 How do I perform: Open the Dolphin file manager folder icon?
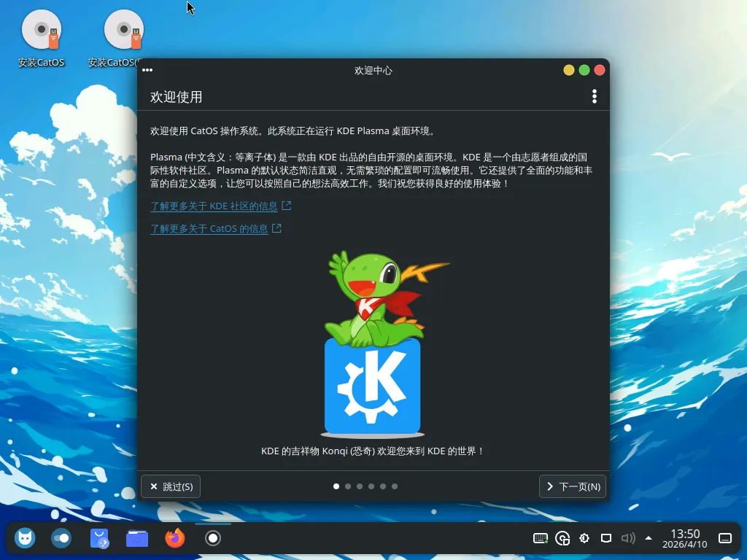137,539
